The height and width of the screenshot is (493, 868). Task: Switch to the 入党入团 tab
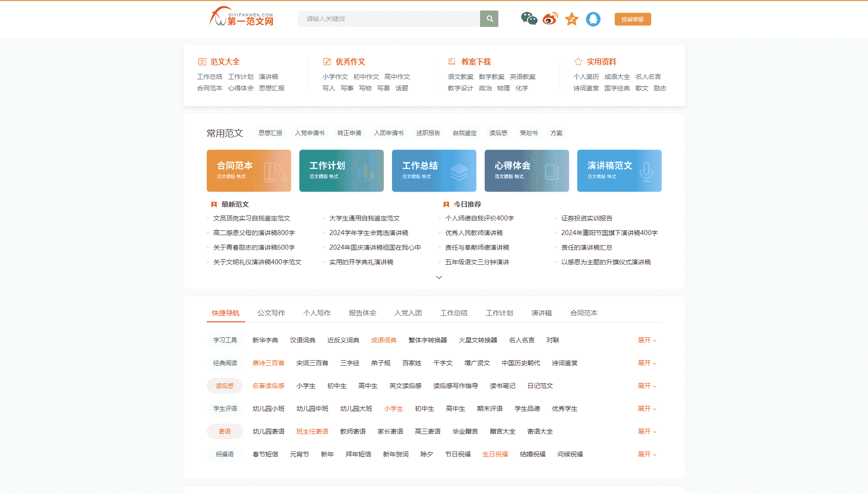tap(408, 313)
